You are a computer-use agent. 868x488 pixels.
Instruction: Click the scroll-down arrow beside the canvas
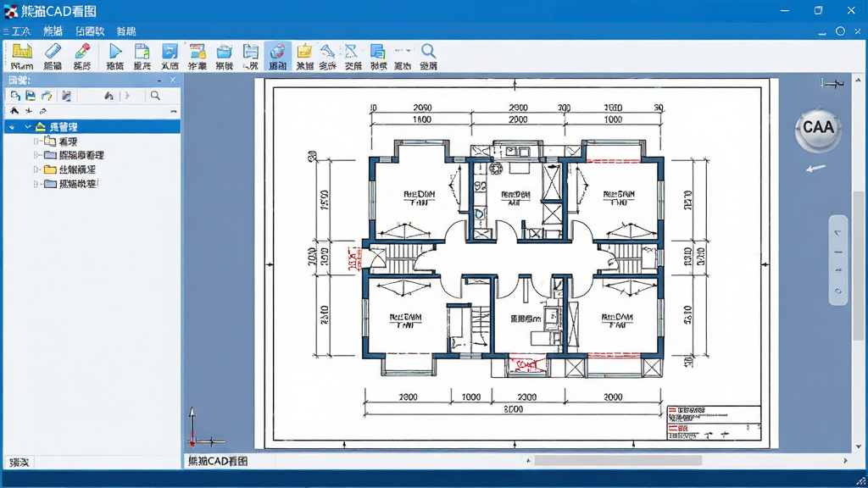coord(859,446)
